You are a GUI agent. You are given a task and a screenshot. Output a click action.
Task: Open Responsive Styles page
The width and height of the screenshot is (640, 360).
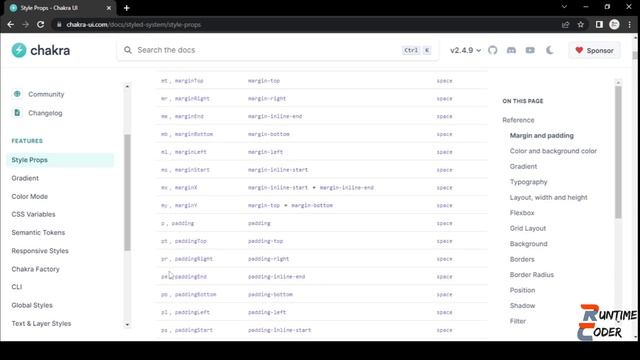(40, 251)
